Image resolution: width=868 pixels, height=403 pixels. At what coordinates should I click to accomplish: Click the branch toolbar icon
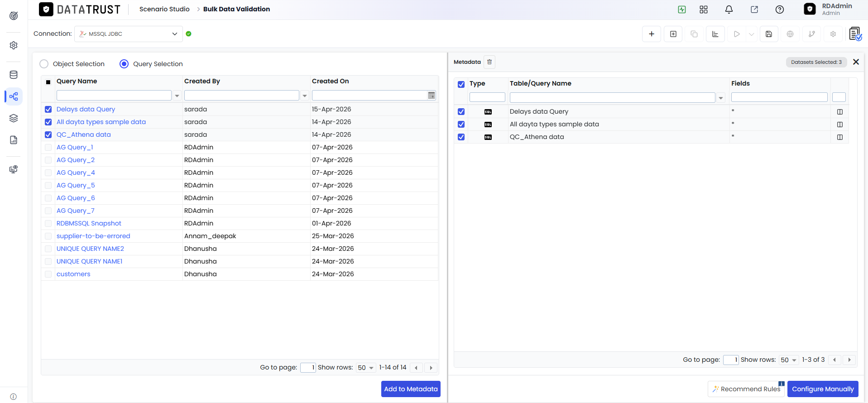tap(812, 34)
